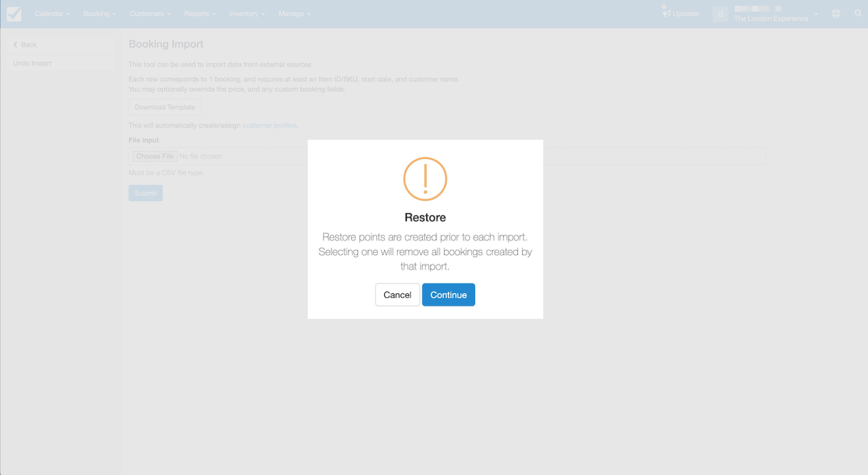Click the Updates link in header
868x475 pixels.
tap(686, 13)
